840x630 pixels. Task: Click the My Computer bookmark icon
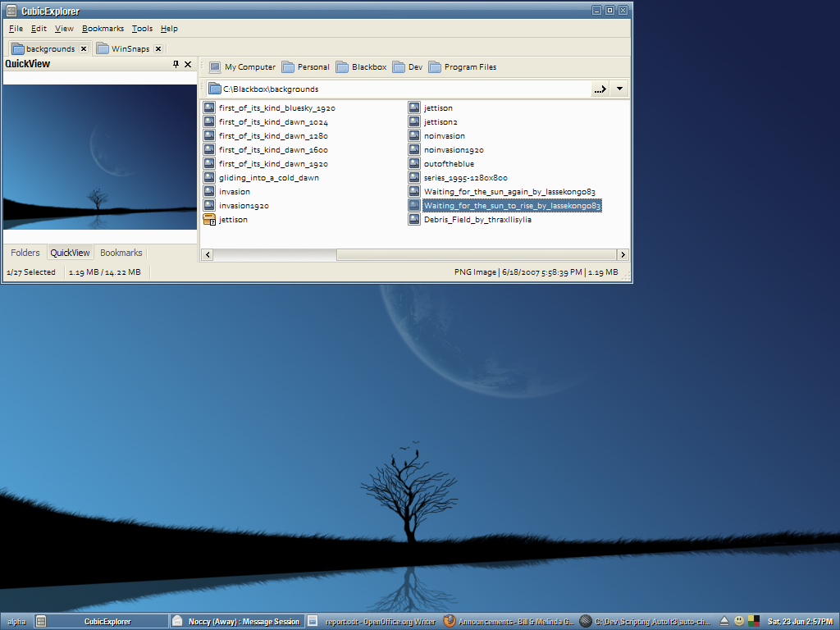215,67
